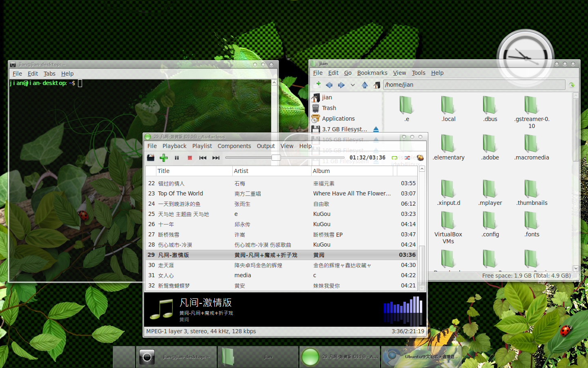The image size is (588, 368).
Task: Click the /home/jian path field
Action: tap(474, 85)
